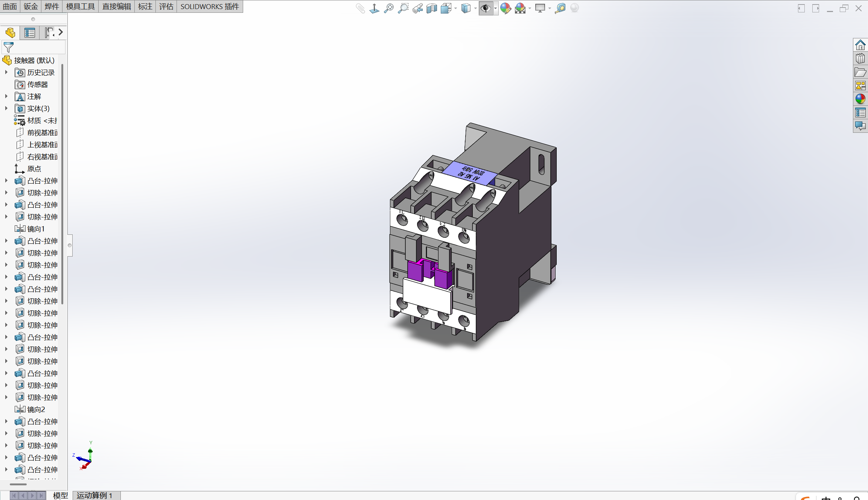Image resolution: width=868 pixels, height=500 pixels.
Task: Open the FeatureManager design tree tab icon
Action: 10,33
